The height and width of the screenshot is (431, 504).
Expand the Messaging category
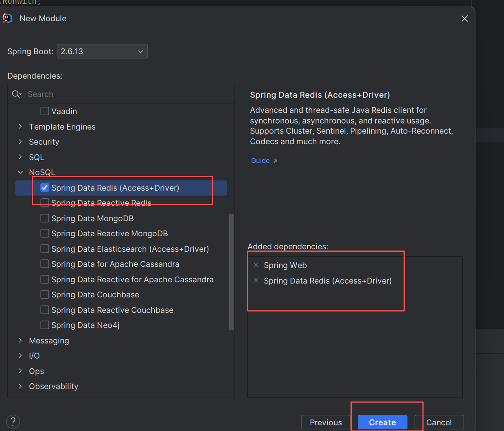20,340
